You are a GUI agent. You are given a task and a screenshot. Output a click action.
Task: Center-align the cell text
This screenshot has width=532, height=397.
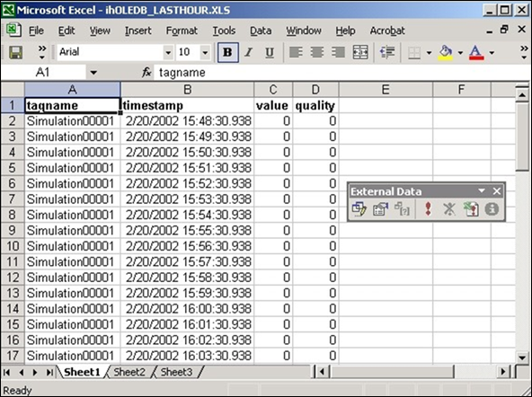(x=317, y=53)
